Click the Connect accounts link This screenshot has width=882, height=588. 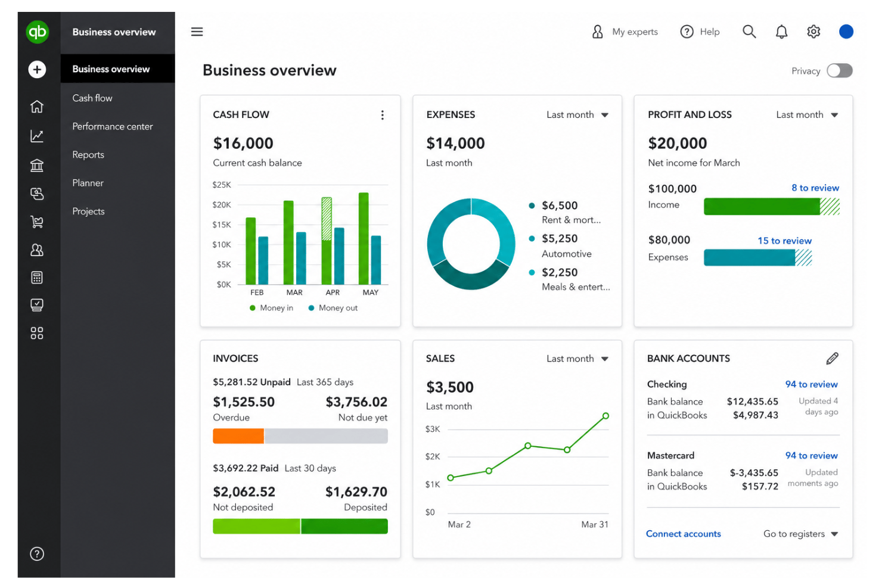(x=684, y=534)
